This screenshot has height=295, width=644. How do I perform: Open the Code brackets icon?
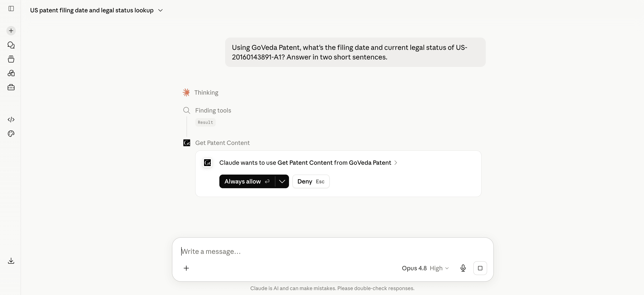click(x=11, y=120)
